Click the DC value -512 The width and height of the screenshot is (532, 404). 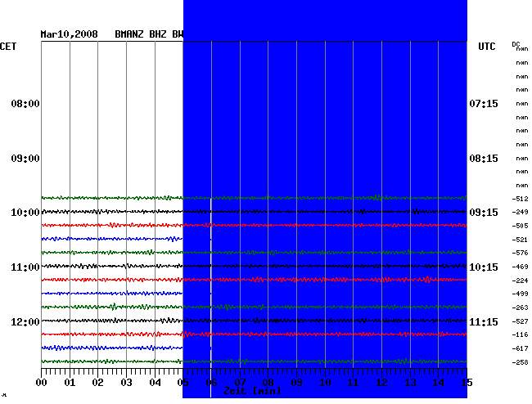(520, 199)
